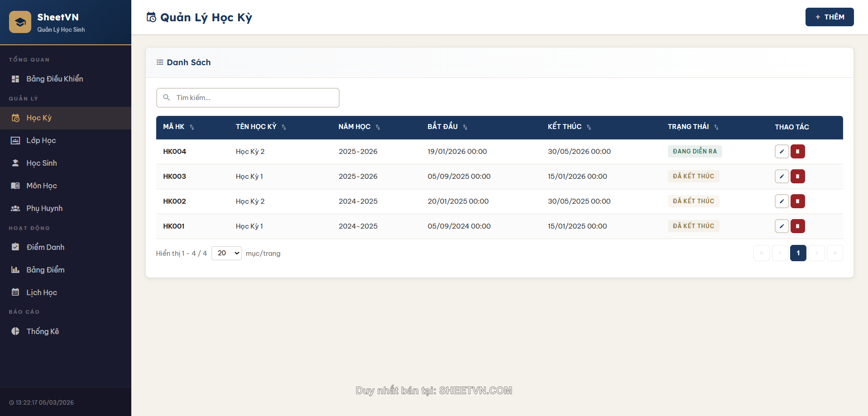Click the edit pencil icon for HK004
868x416 pixels.
pos(782,152)
